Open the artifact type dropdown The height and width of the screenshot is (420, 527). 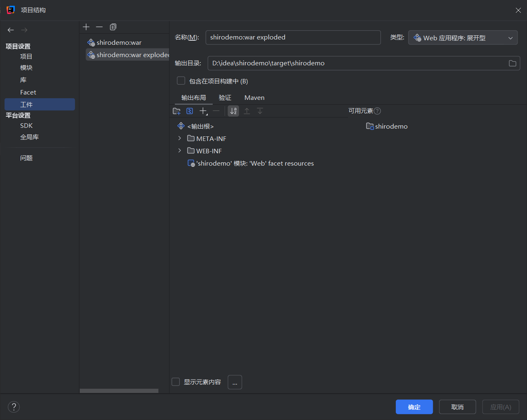462,38
